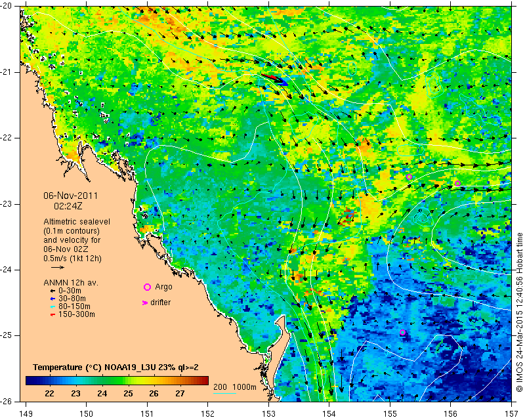Screen dimensions: 525x420
Task: Click the 'Altimetric sealevel' caption line
Action: click(77, 222)
